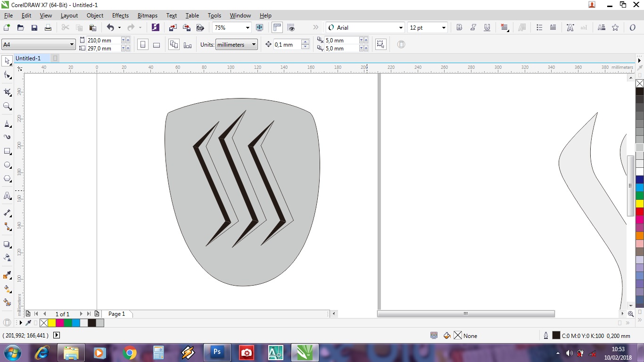Select the Color Eyedropper tool

click(7, 275)
